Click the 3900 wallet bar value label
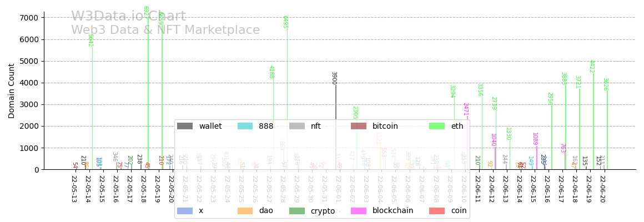This screenshot has width=644, height=222. [334, 78]
